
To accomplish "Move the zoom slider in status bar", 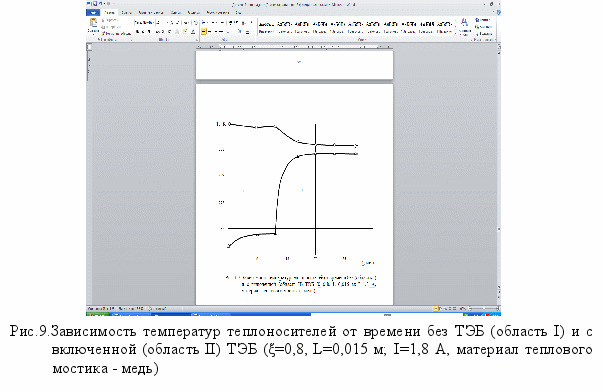I will click(484, 308).
